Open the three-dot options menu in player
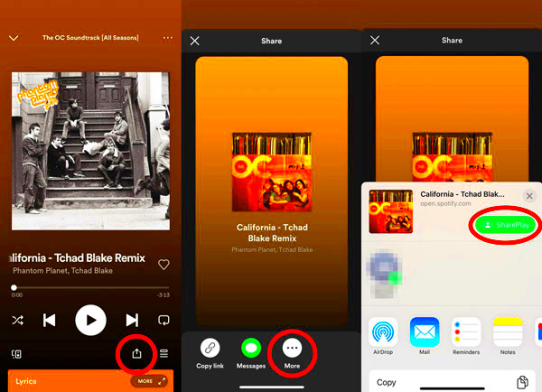The image size is (542, 392). tap(168, 38)
